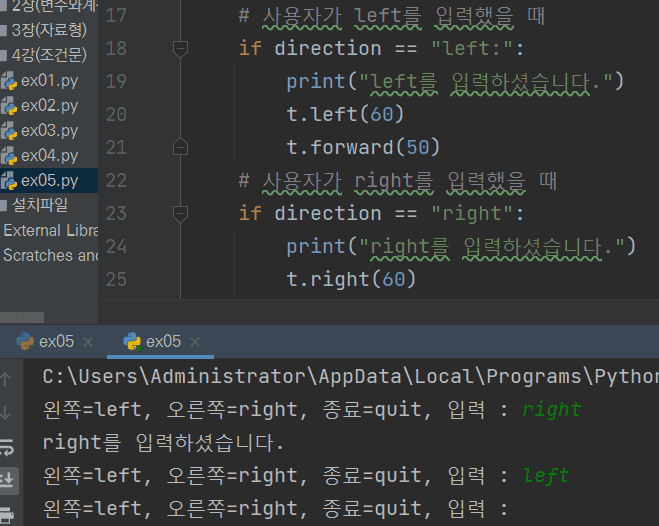Viewport: 659px width, 526px height.
Task: Click the last console input prompt line
Action: [276, 509]
